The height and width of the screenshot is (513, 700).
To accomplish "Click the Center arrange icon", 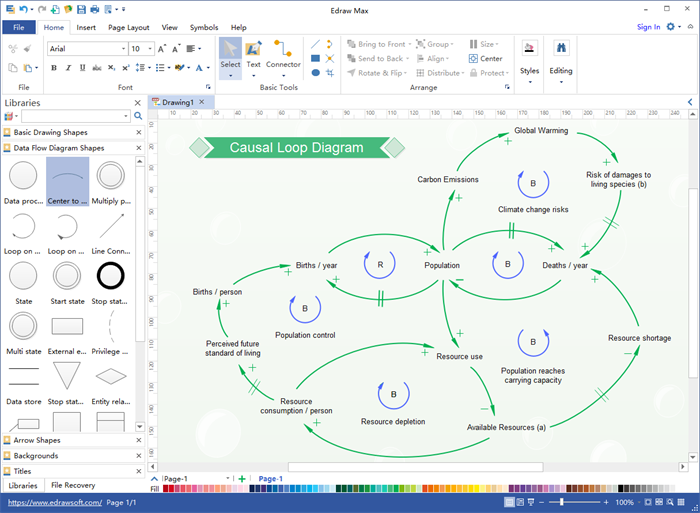I will [x=485, y=59].
